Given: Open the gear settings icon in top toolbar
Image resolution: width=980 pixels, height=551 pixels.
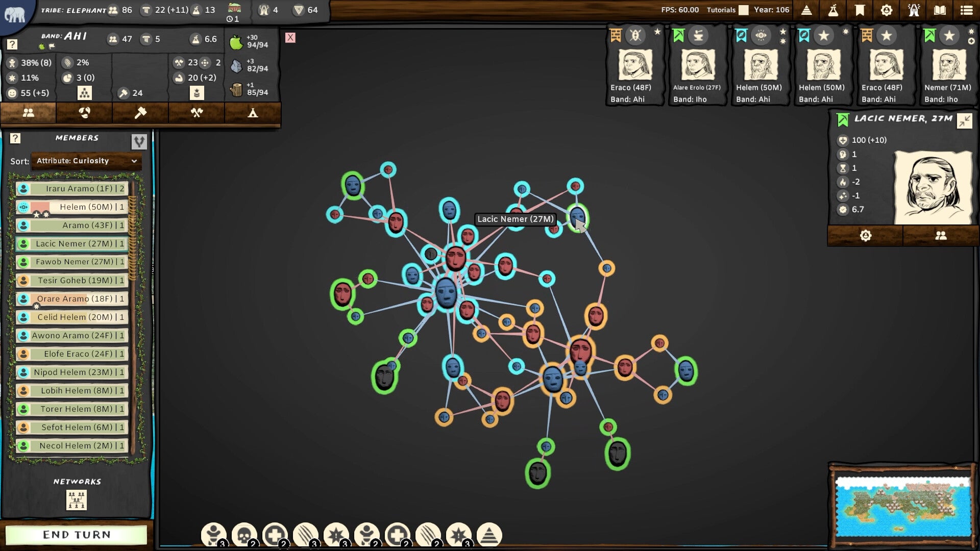Looking at the screenshot, I should coord(887,10).
